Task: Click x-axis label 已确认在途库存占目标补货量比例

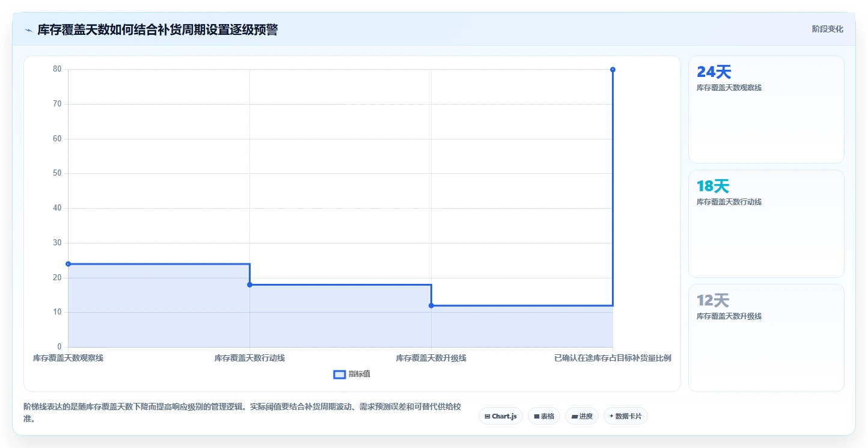Action: pyautogui.click(x=613, y=358)
